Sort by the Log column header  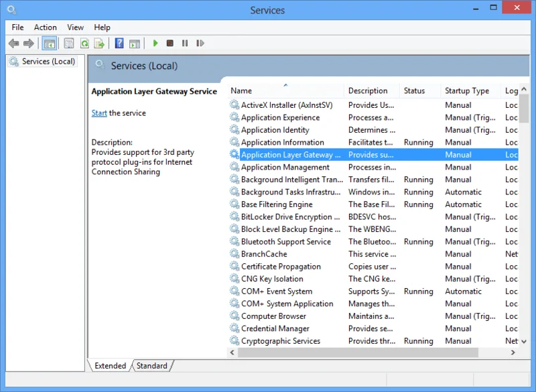pos(510,90)
